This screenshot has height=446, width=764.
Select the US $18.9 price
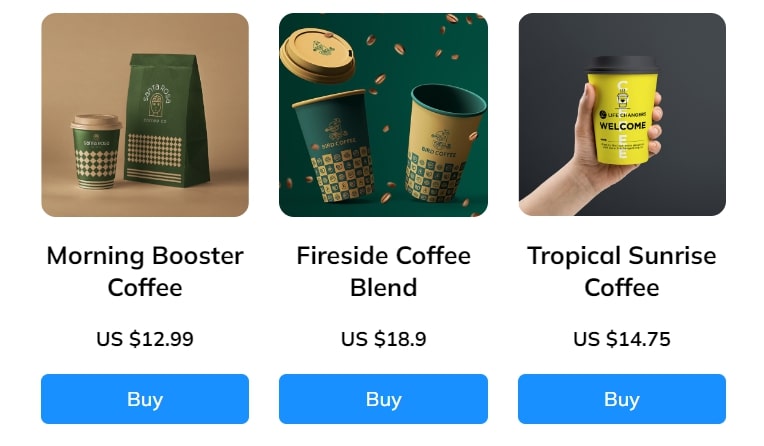pyautogui.click(x=383, y=339)
